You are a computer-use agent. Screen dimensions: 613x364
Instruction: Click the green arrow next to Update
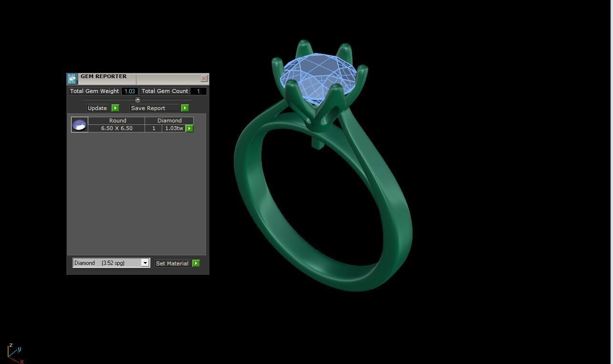coord(115,108)
